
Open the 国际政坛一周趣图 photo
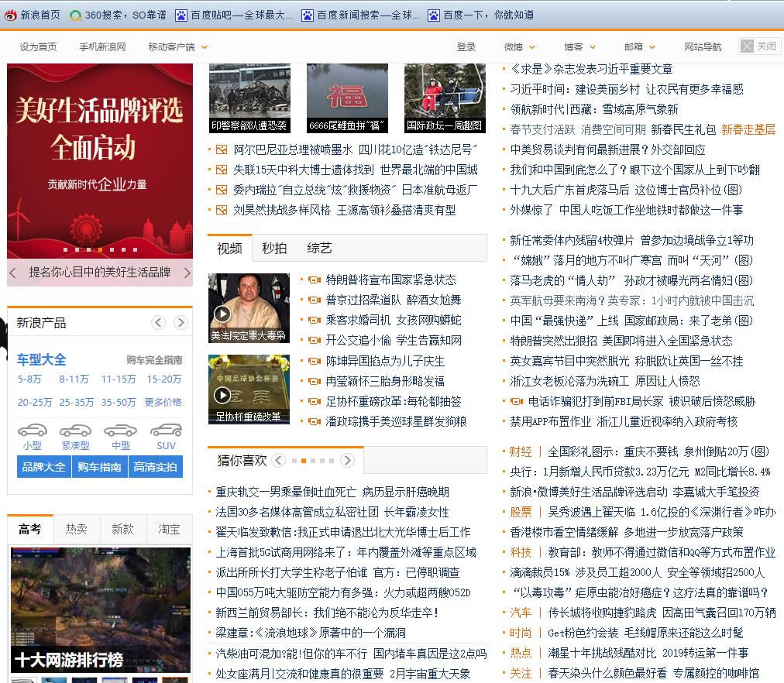click(445, 98)
